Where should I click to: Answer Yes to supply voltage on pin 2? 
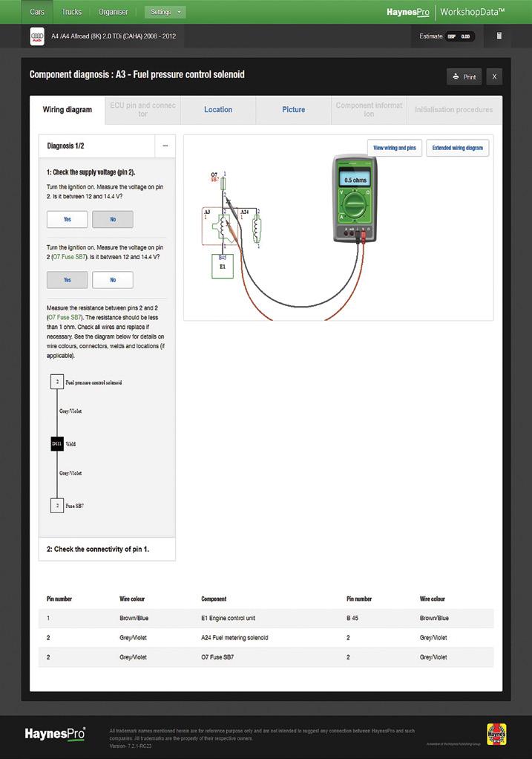pos(68,219)
